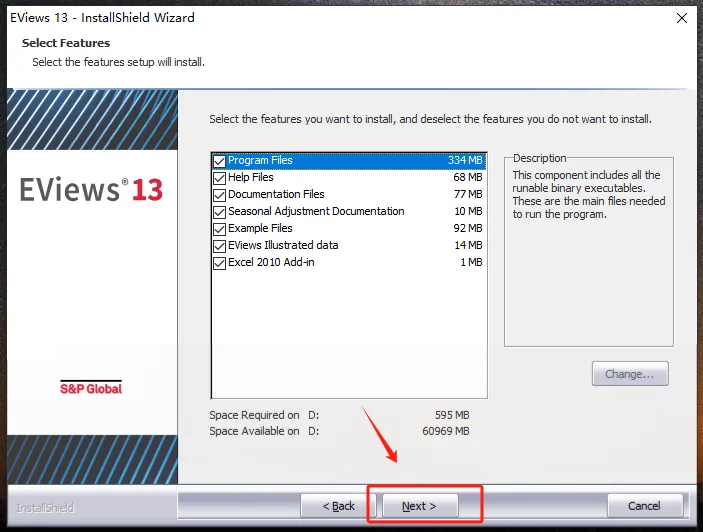The height and width of the screenshot is (532, 703).
Task: Click the 92 MB size value
Action: (468, 229)
